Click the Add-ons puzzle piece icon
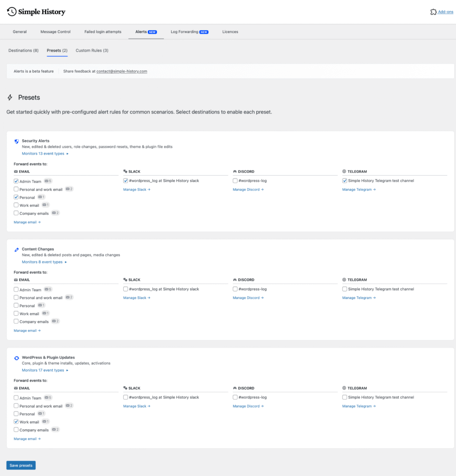The image size is (456, 476). (433, 12)
